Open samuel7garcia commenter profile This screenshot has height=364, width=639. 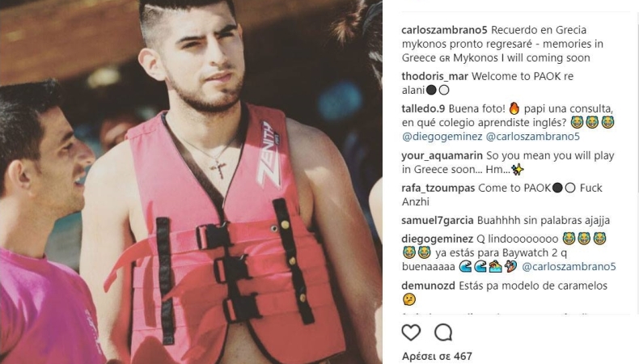click(x=438, y=221)
